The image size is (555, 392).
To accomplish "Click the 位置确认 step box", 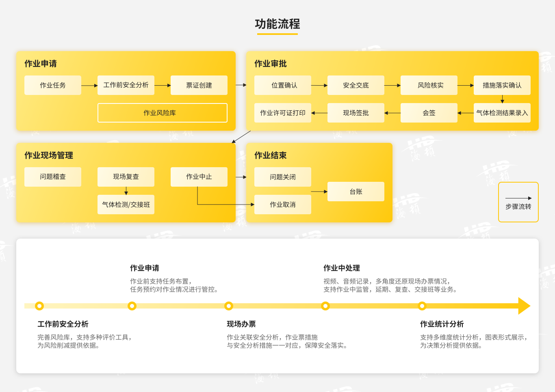I will (x=283, y=85).
